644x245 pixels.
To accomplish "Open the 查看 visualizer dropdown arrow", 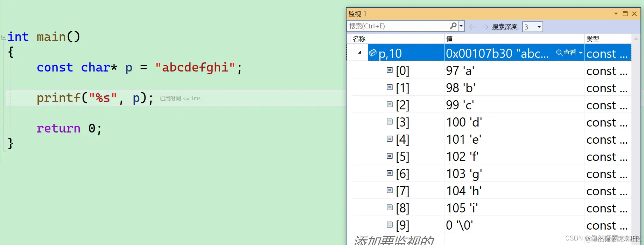I will point(581,53).
